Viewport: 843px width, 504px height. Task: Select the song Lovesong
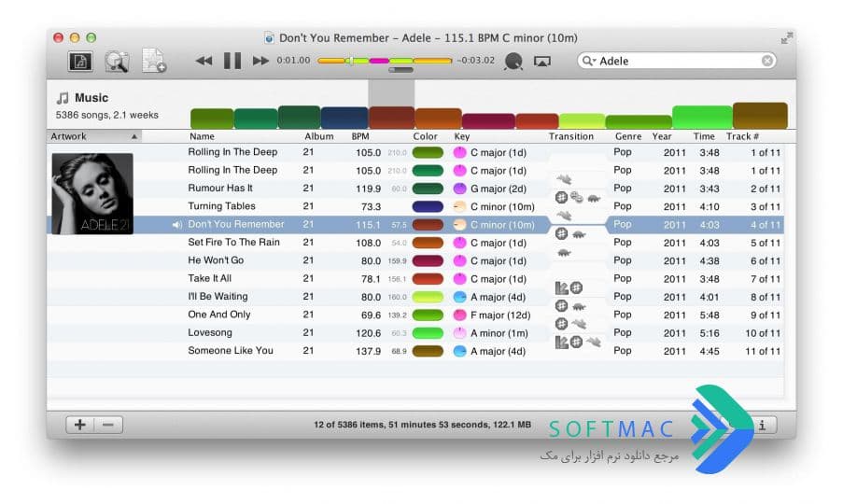[x=210, y=332]
